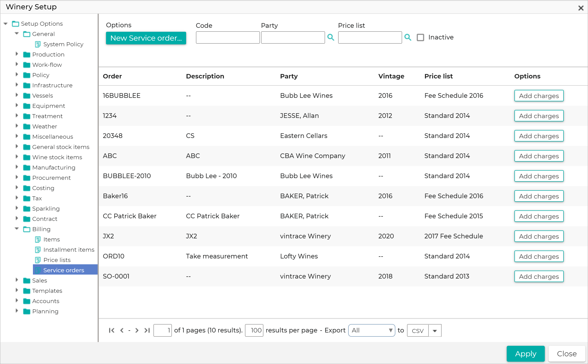
Task: Open Manufacturing in the setup tree
Action: [x=54, y=168]
